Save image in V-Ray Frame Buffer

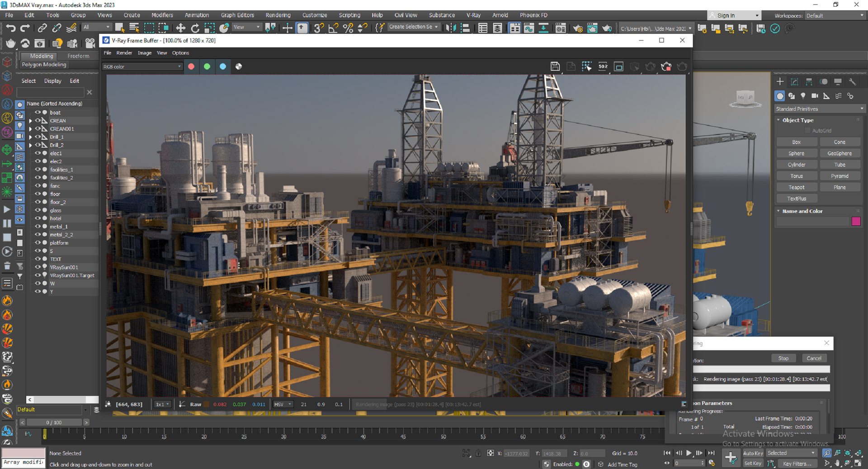click(x=555, y=66)
